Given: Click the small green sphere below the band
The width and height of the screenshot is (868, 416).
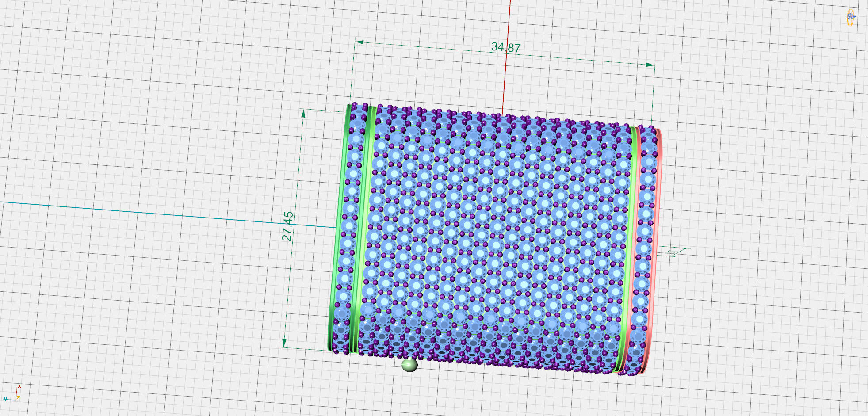Looking at the screenshot, I should [409, 365].
